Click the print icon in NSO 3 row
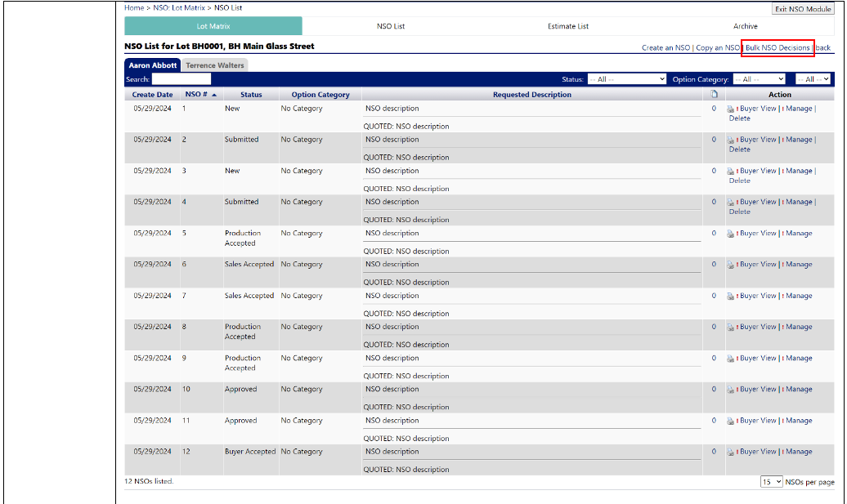Image resolution: width=847 pixels, height=504 pixels. coord(730,172)
